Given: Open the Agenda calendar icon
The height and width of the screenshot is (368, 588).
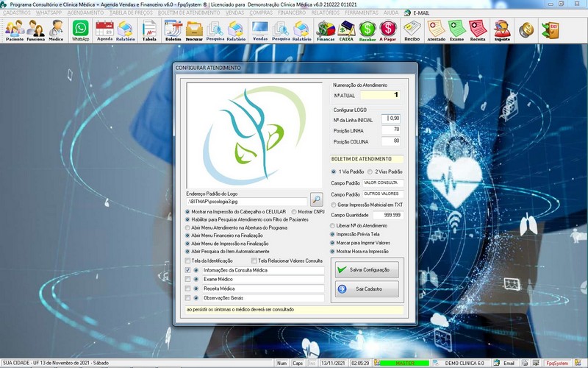Looking at the screenshot, I should pos(104,30).
